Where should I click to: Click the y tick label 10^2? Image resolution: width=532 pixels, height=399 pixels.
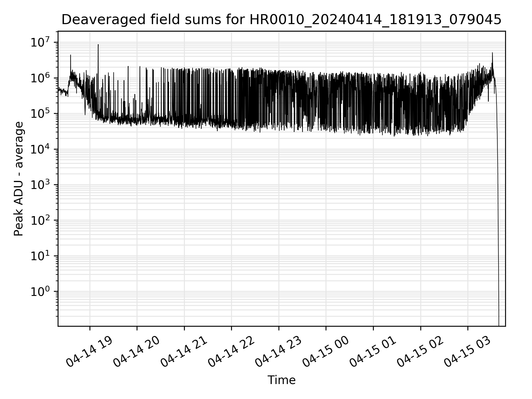coord(40,220)
